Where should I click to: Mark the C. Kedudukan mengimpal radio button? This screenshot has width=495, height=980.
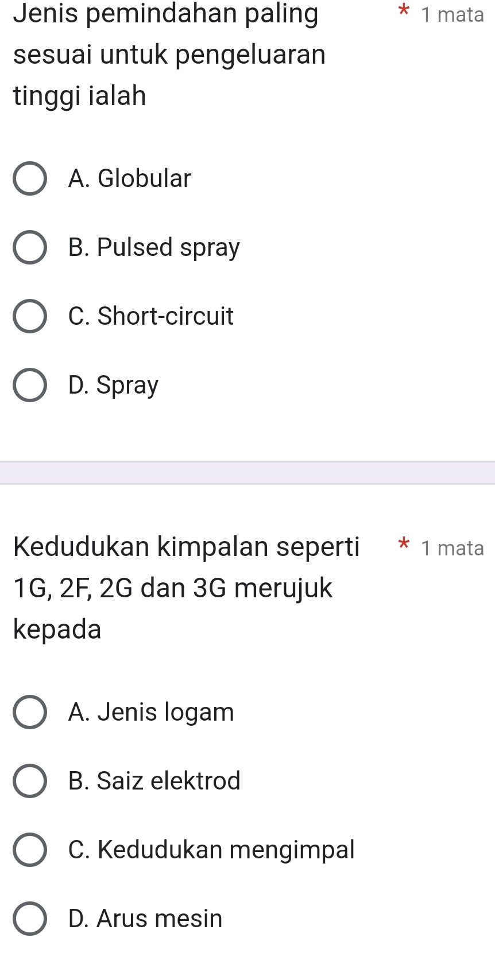point(30,850)
